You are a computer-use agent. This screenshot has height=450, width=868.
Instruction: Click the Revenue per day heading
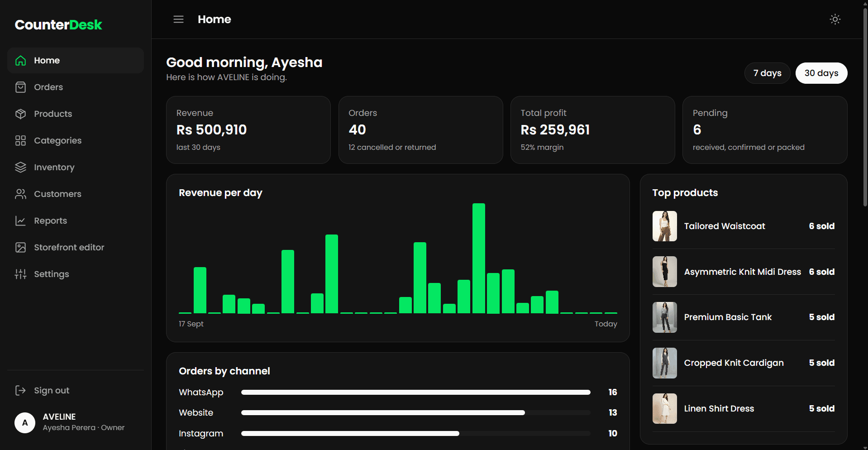pos(220,193)
